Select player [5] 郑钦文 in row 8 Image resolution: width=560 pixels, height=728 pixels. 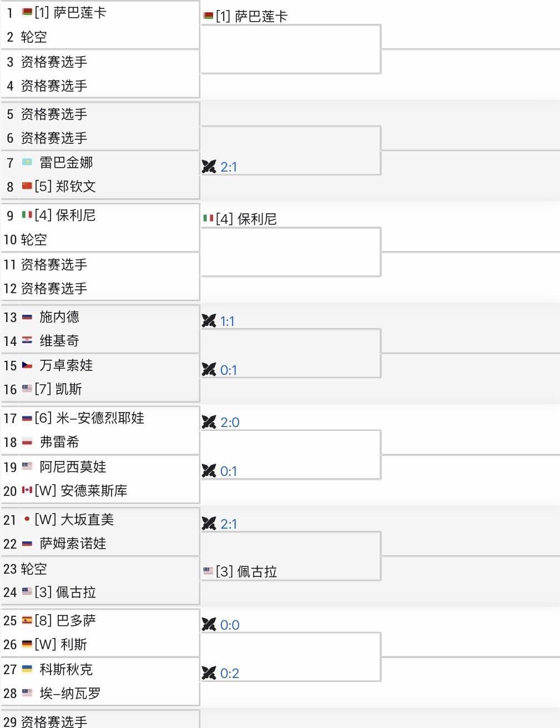pyautogui.click(x=65, y=187)
